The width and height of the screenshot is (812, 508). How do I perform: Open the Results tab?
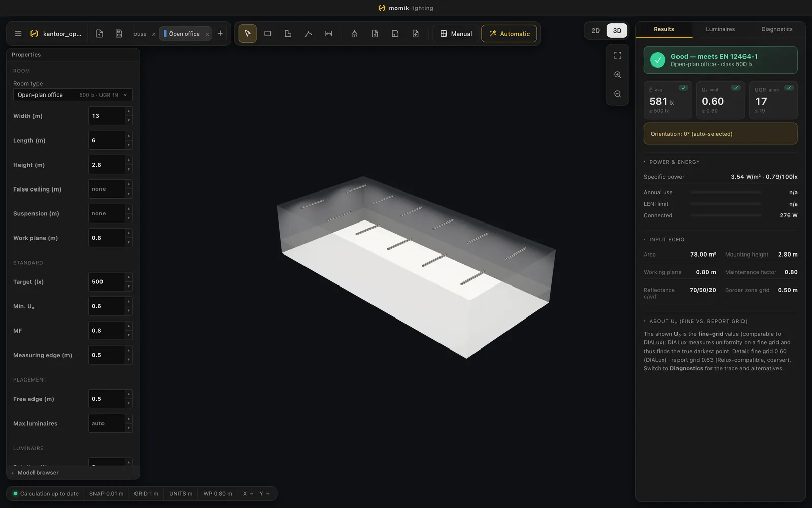point(664,29)
